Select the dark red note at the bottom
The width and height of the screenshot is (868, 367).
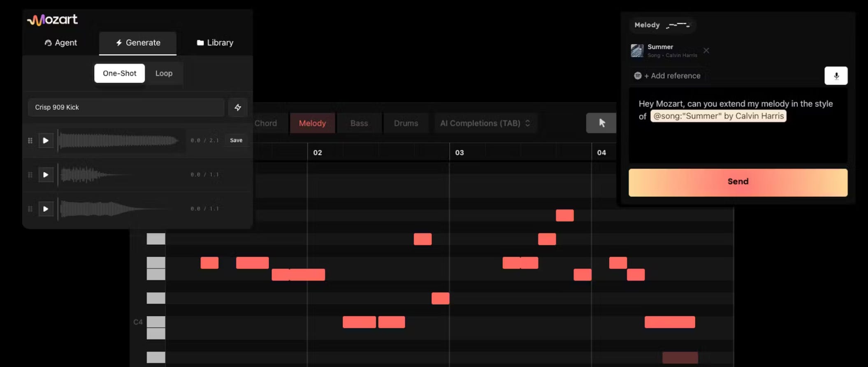[x=680, y=358]
